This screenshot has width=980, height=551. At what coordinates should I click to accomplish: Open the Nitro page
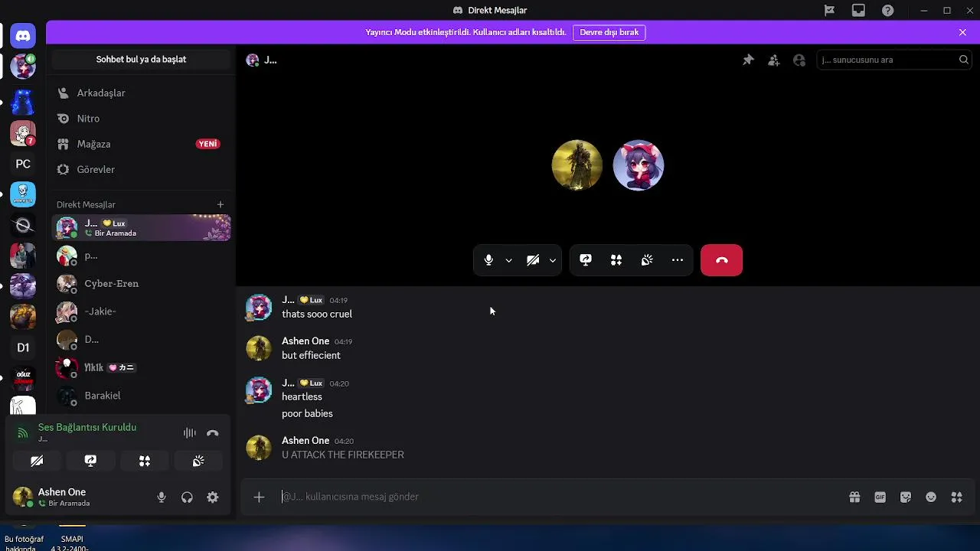pos(141,119)
